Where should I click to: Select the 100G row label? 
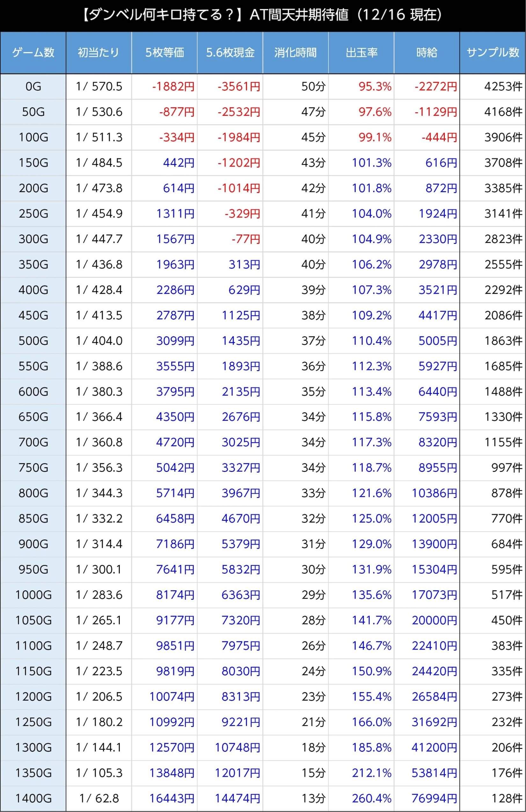[x=33, y=137]
